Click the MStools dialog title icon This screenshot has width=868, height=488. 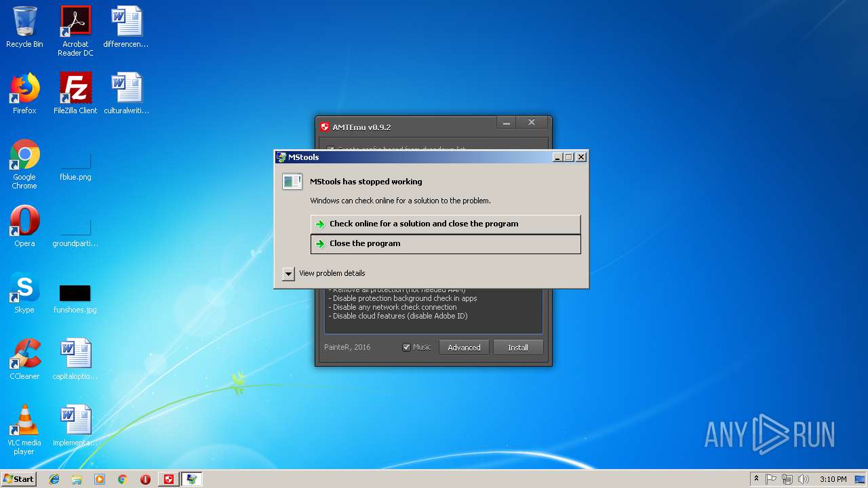pyautogui.click(x=281, y=157)
